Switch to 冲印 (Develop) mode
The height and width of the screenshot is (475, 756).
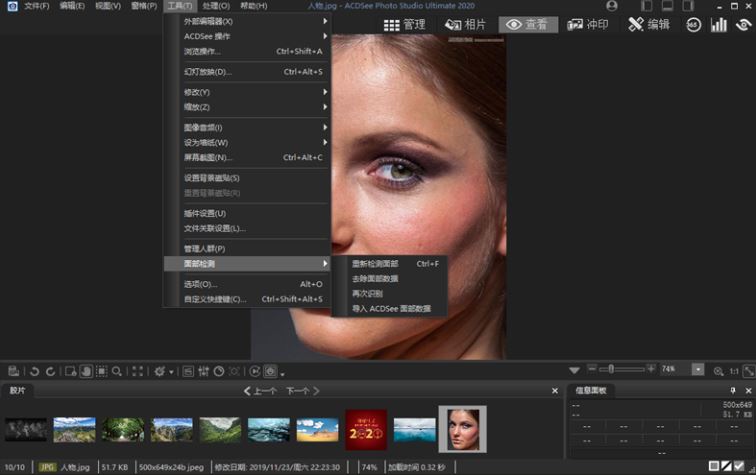click(x=588, y=25)
